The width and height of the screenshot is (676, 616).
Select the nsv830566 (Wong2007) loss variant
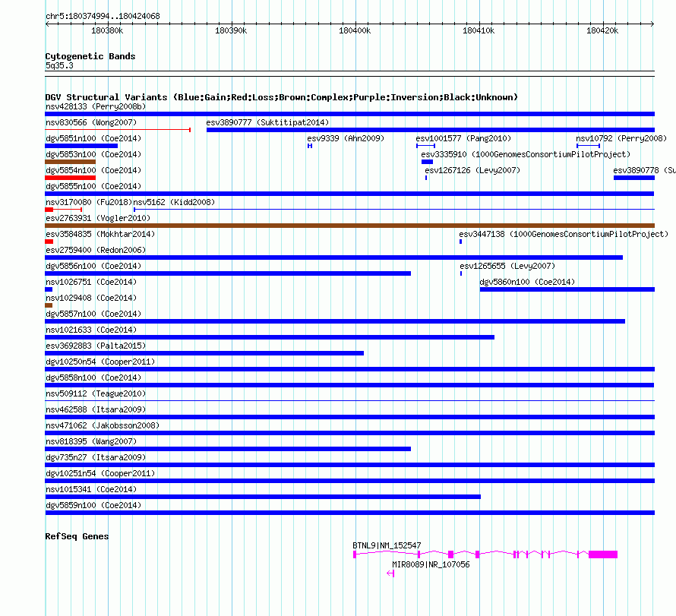pyautogui.click(x=118, y=130)
